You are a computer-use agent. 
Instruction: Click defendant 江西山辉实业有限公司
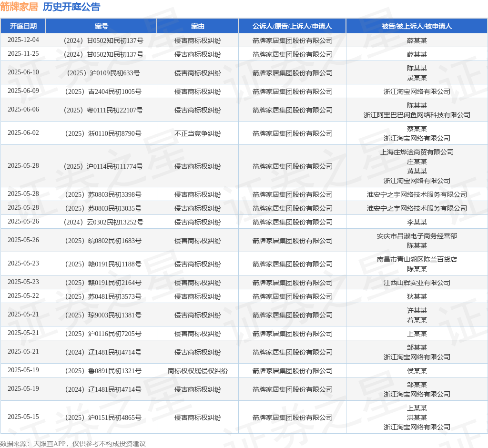(417, 283)
